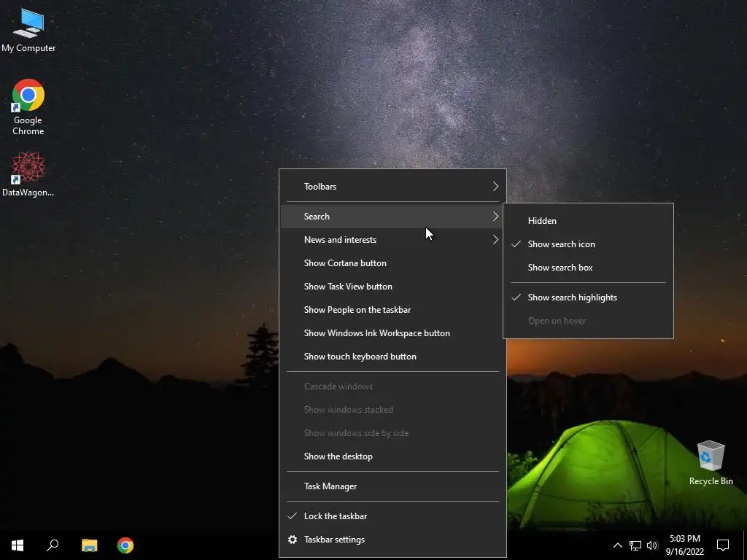Viewport: 747px width, 560px height.
Task: Enable Show touch keyboard button
Action: click(x=392, y=356)
